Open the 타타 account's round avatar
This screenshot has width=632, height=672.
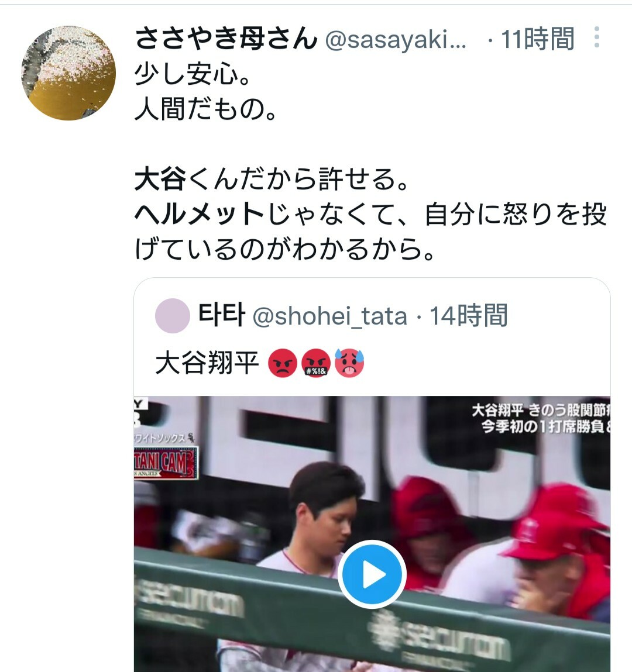click(173, 316)
